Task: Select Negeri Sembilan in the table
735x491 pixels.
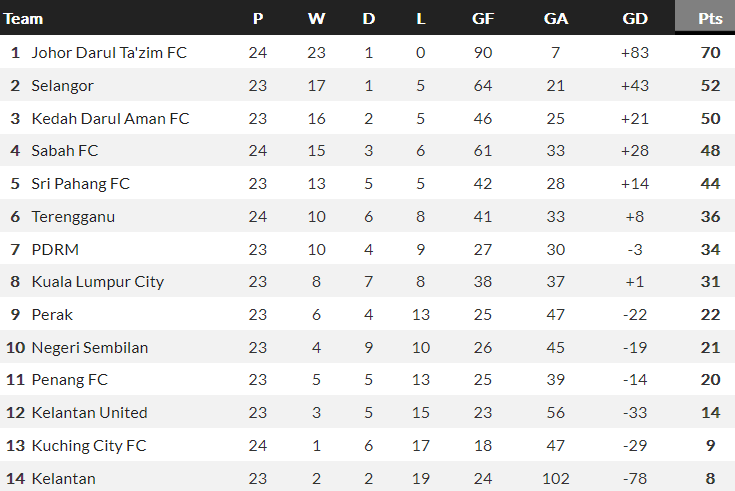Action: pyautogui.click(x=90, y=347)
